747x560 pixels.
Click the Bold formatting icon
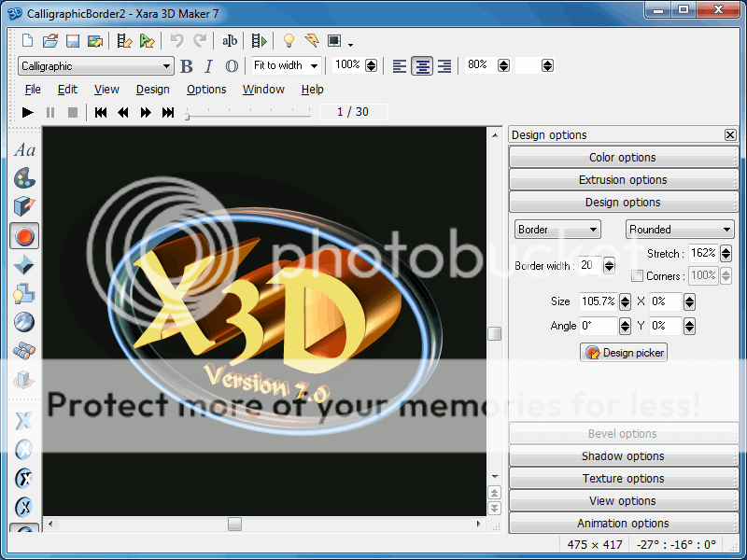coord(187,66)
